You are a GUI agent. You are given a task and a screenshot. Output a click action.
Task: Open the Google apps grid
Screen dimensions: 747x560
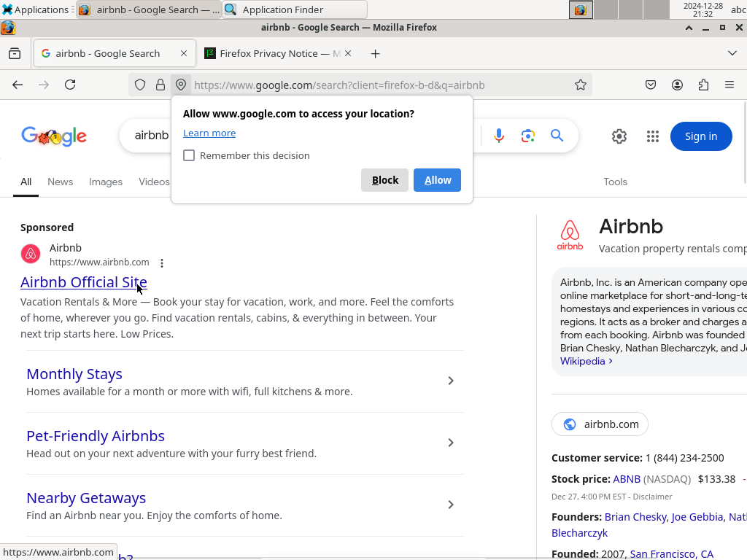point(653,136)
